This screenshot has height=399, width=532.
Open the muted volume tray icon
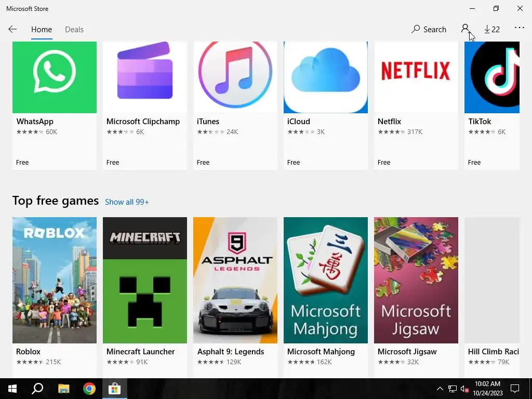(x=464, y=389)
